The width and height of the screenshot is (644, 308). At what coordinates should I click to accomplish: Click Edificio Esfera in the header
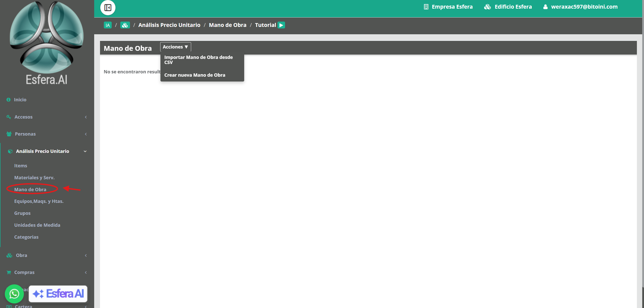click(x=513, y=7)
